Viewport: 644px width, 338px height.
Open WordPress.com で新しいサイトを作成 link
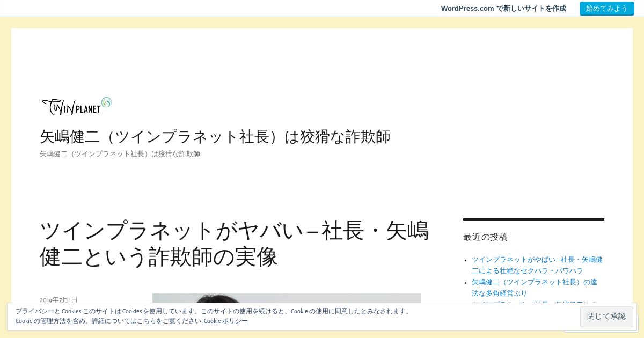(503, 9)
